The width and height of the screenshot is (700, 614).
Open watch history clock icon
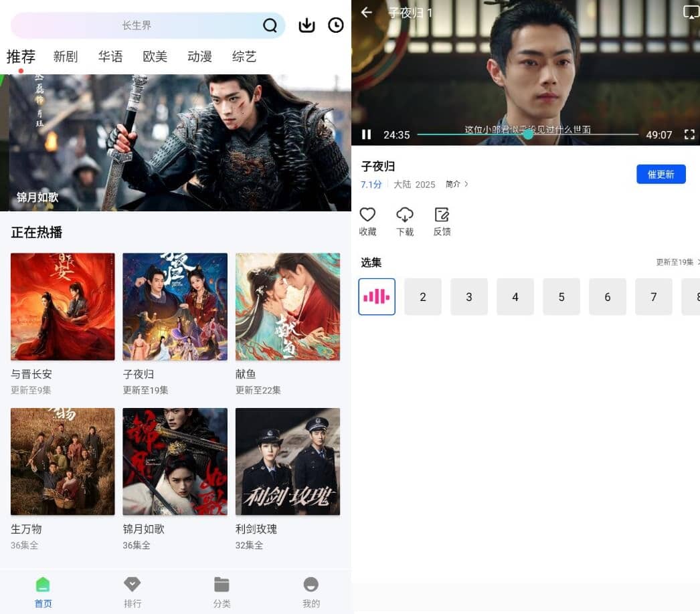coord(336,25)
